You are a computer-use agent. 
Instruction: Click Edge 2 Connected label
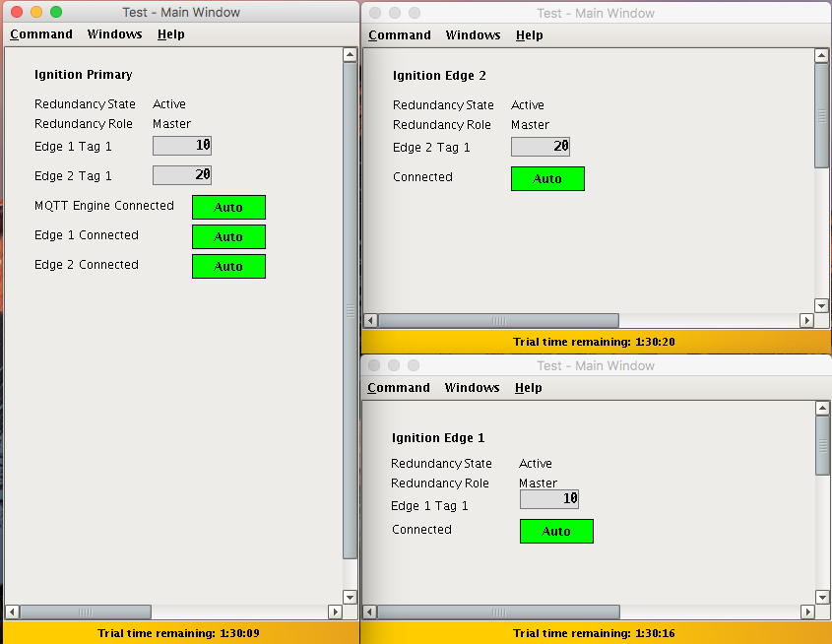click(87, 265)
